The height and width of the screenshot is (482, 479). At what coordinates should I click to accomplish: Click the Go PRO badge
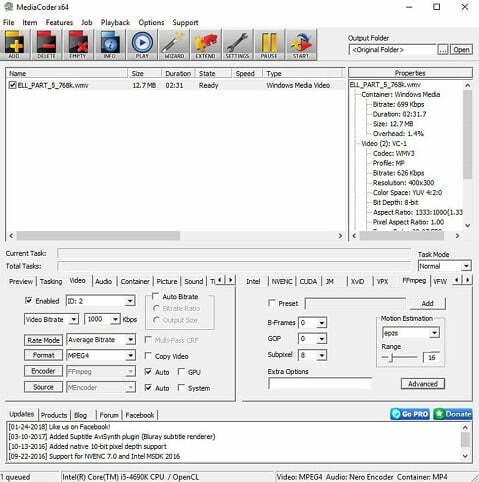pos(410,414)
